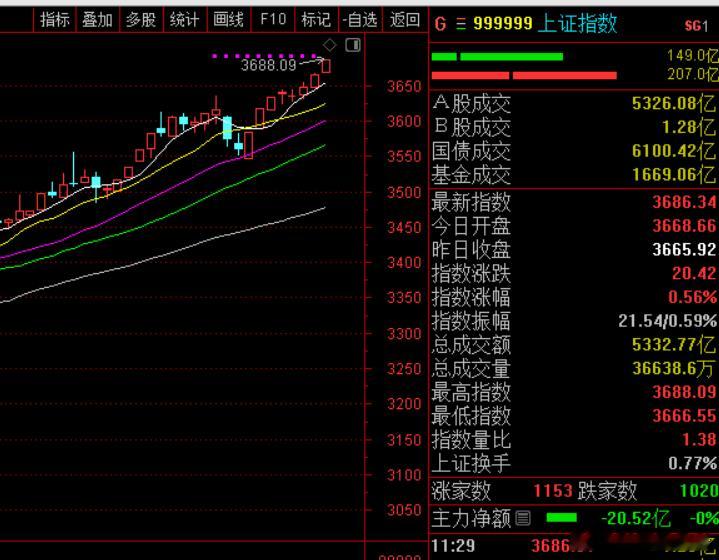Click the SG1 label in header
Screen dimensions: 719x560
coord(697,26)
